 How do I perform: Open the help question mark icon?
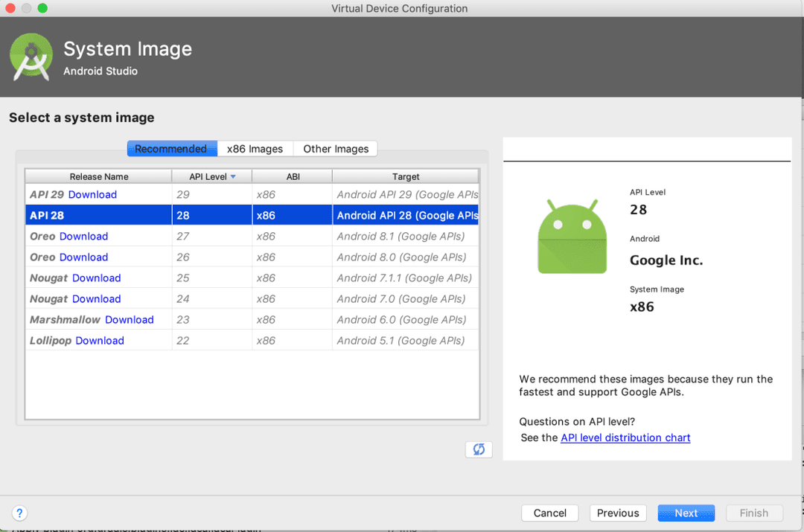[19, 513]
